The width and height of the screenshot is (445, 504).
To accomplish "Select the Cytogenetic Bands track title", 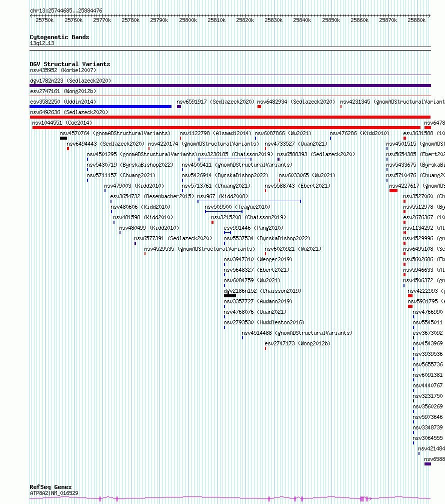I will tap(59, 37).
